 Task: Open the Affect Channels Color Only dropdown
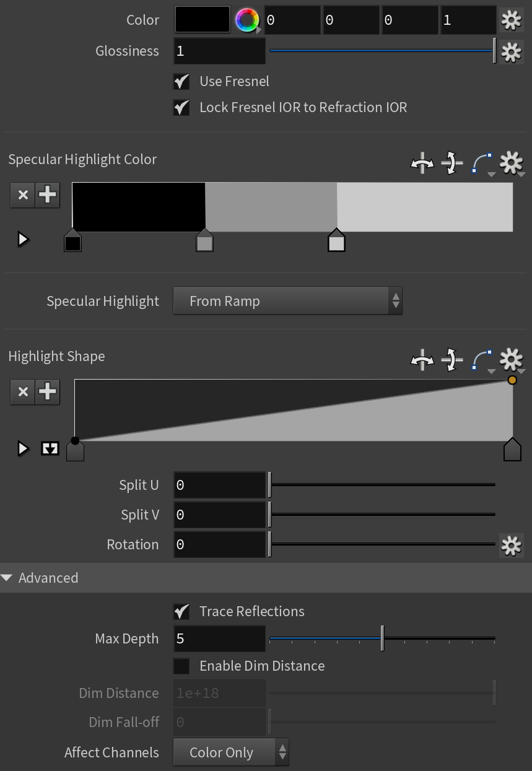pos(230,752)
